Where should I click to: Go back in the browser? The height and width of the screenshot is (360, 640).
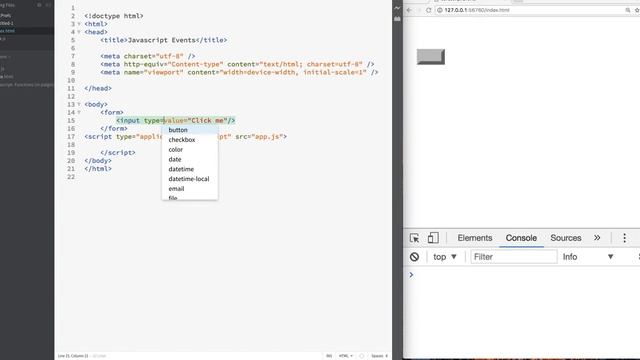(x=409, y=10)
